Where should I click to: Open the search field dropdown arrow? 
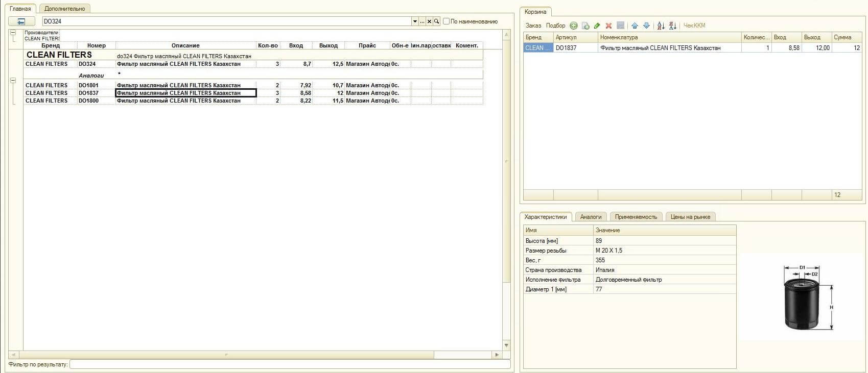click(415, 21)
